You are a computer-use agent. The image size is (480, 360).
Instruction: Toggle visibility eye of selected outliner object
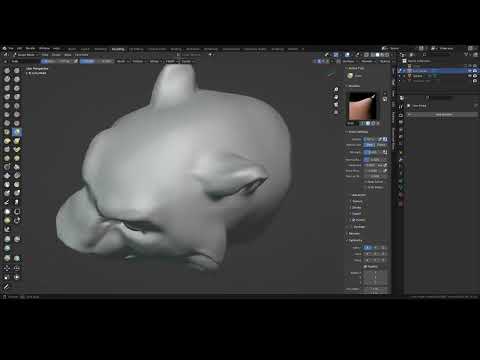(x=470, y=71)
